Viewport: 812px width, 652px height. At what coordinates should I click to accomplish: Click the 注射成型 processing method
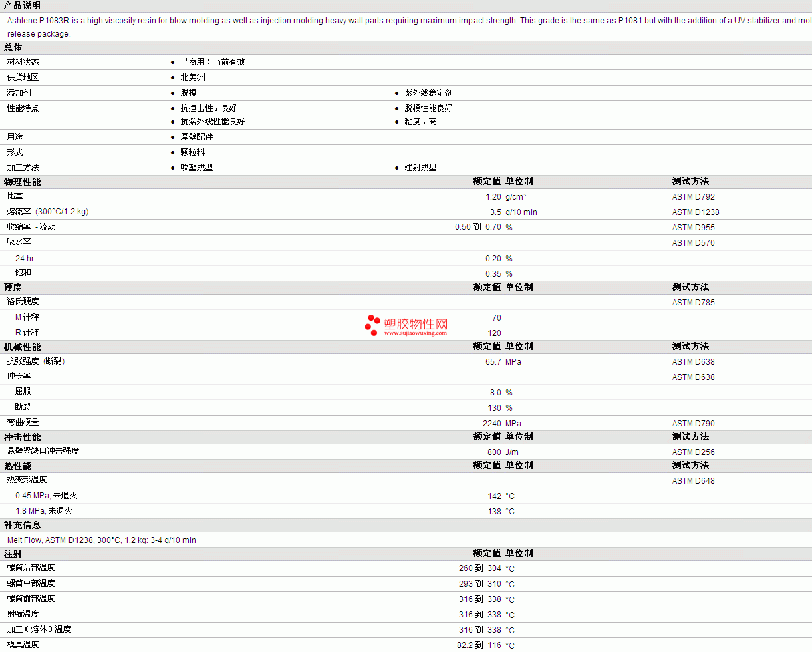click(x=420, y=168)
